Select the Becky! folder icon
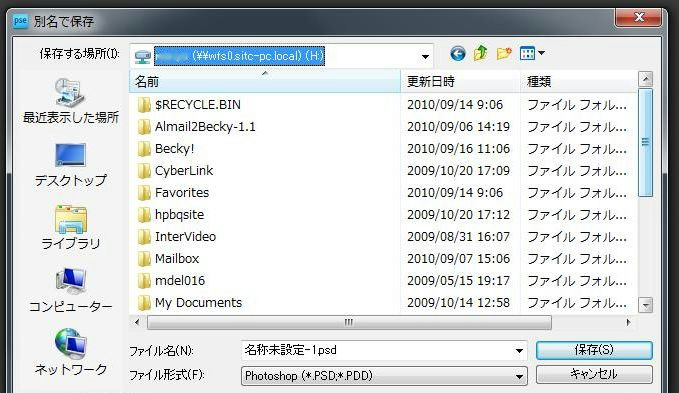 click(144, 149)
